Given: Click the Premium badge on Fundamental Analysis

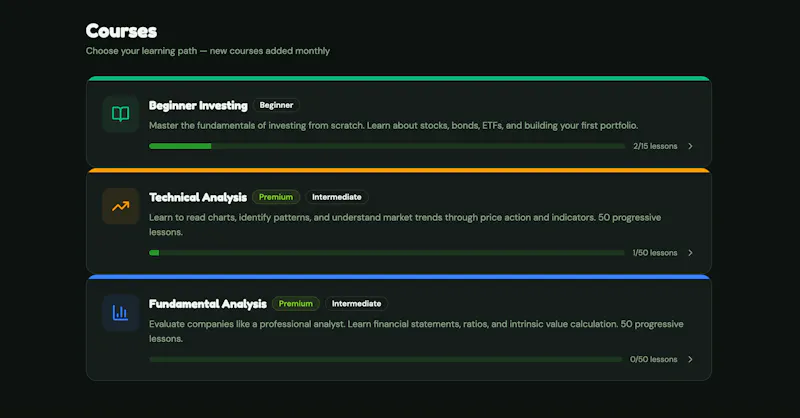Looking at the screenshot, I should pos(296,304).
